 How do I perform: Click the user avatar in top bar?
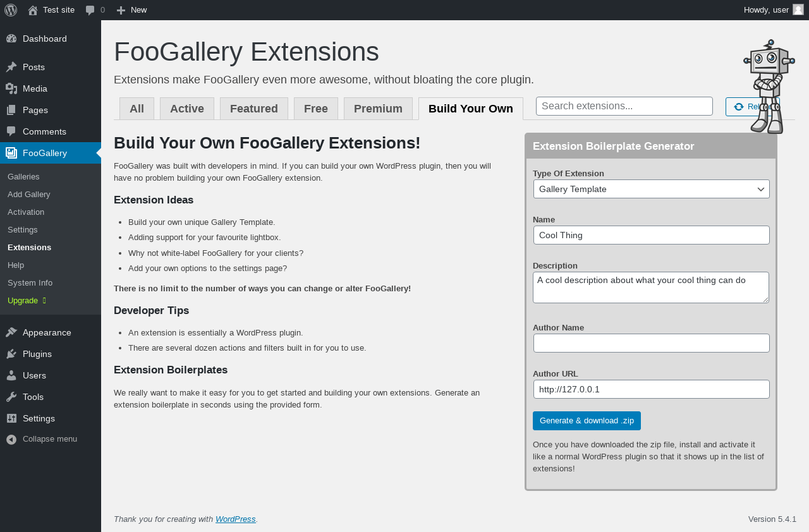pyautogui.click(x=798, y=9)
